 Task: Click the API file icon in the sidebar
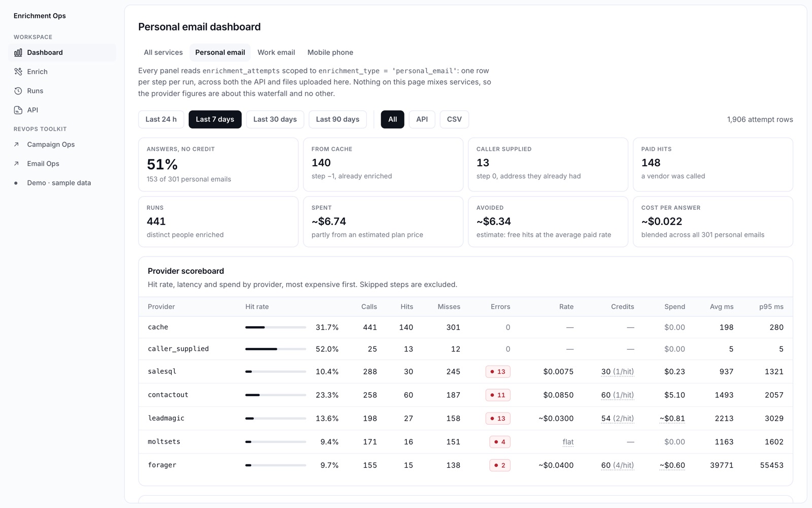tap(18, 110)
